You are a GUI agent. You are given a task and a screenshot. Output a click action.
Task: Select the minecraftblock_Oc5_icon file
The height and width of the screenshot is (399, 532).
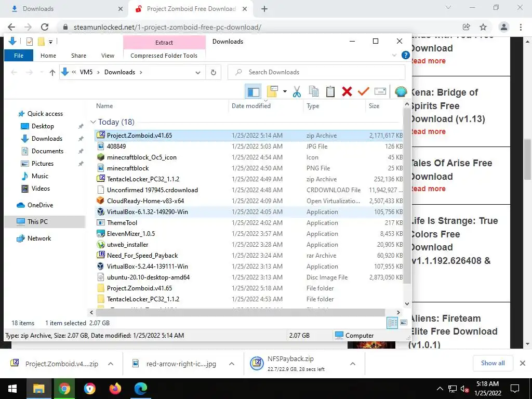pyautogui.click(x=249, y=157)
